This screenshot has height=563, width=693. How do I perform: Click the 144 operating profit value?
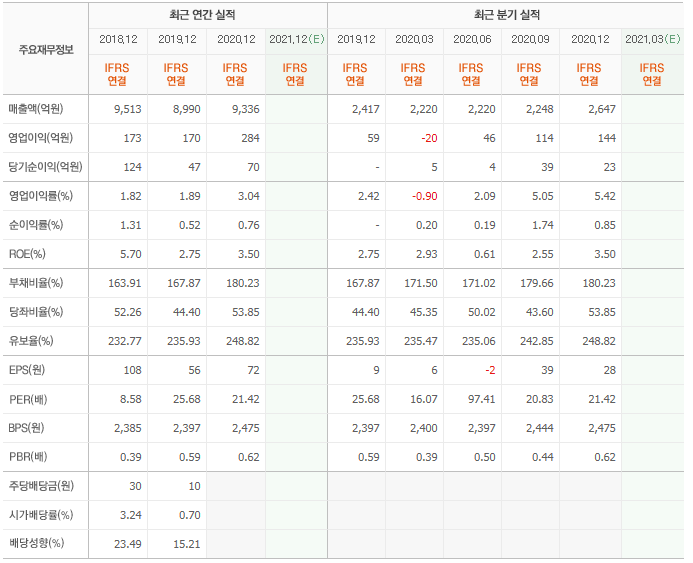607,138
